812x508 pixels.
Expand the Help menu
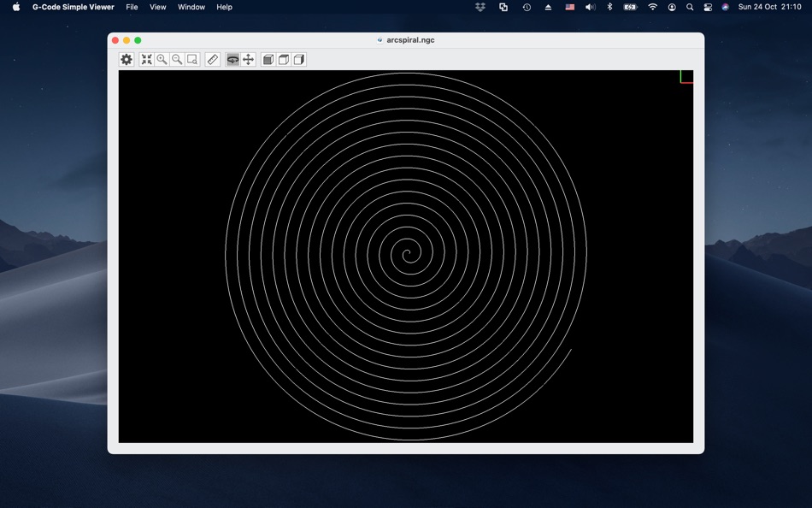pyautogui.click(x=224, y=7)
